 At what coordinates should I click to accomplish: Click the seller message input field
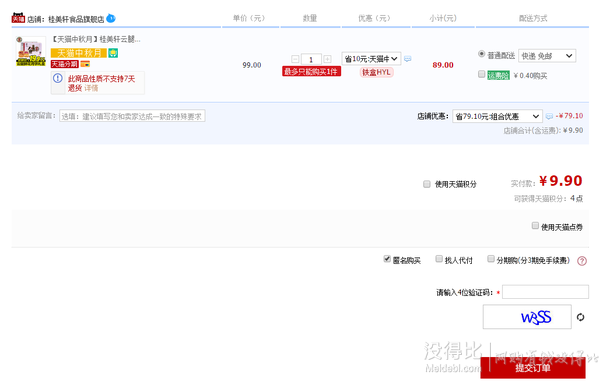(x=132, y=116)
